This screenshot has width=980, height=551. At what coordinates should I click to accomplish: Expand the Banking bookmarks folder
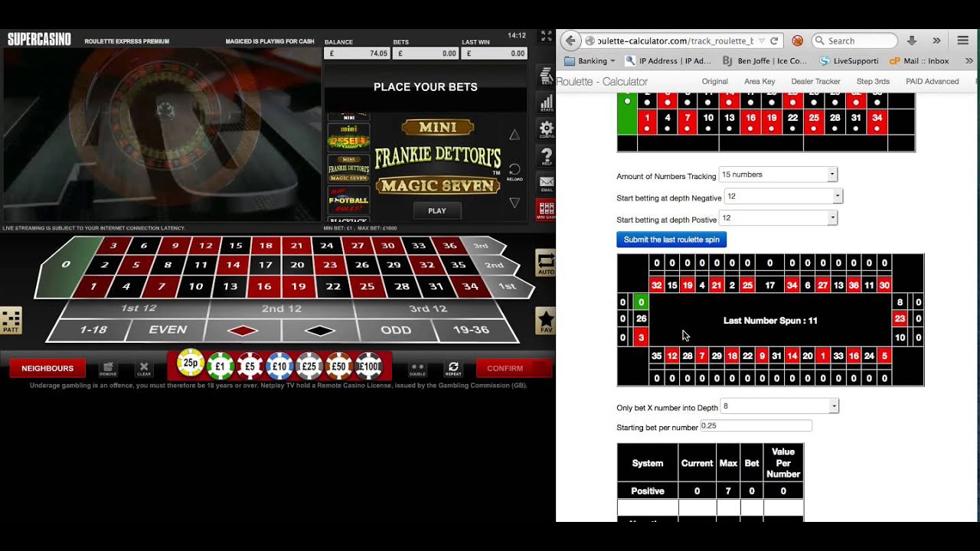(590, 60)
